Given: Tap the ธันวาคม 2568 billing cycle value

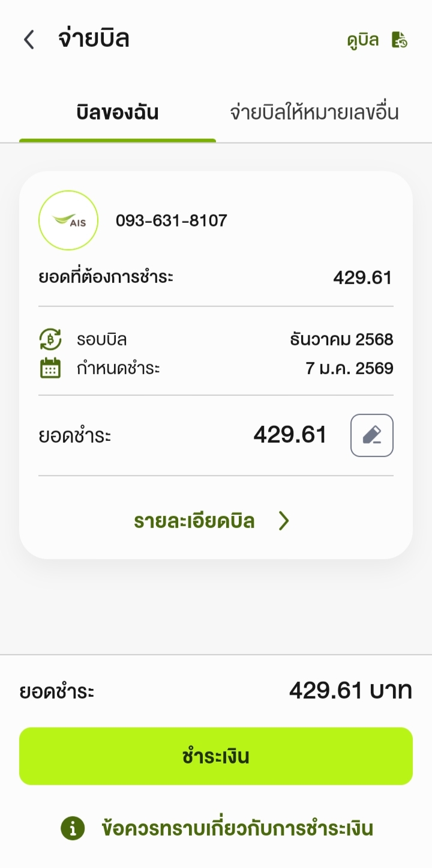Looking at the screenshot, I should (x=341, y=339).
